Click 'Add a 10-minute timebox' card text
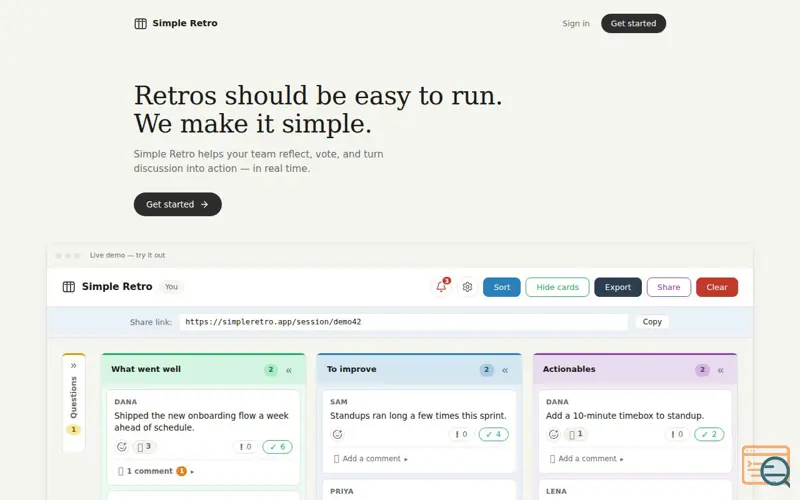 click(x=624, y=416)
